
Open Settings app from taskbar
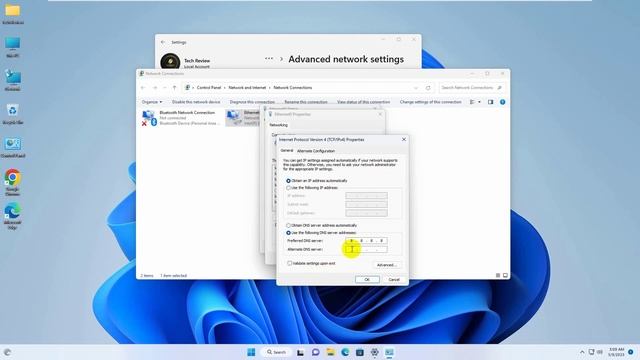(374, 352)
